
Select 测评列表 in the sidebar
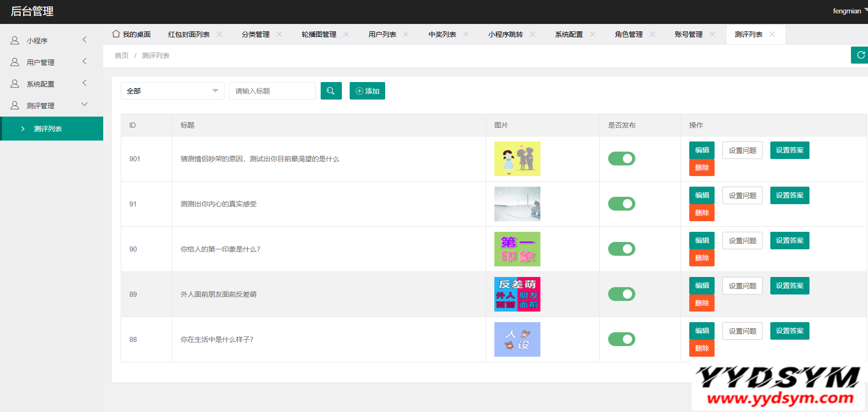[x=48, y=129]
